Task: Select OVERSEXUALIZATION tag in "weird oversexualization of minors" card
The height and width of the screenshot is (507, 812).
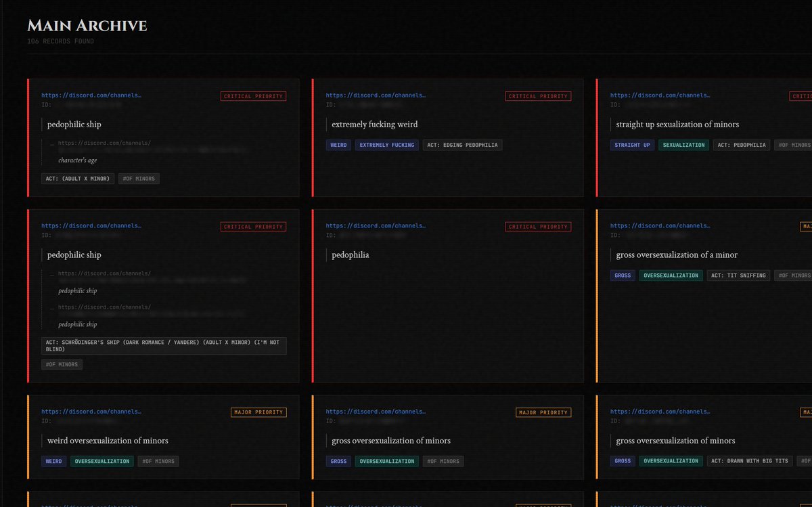Action: point(102,461)
